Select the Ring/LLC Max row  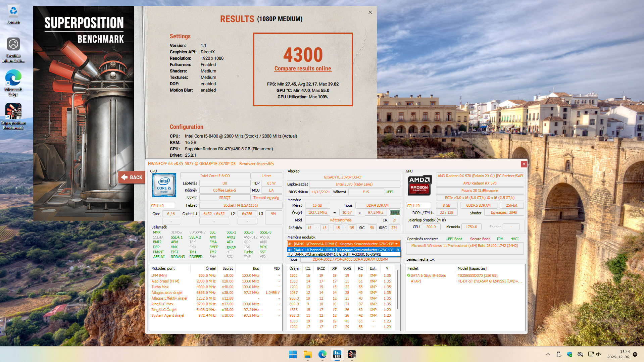click(215, 304)
